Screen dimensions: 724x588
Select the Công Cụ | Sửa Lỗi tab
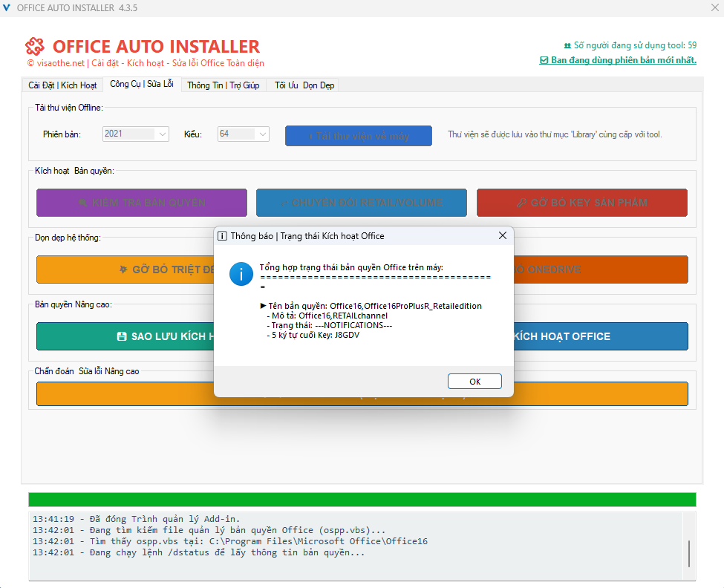coord(142,84)
